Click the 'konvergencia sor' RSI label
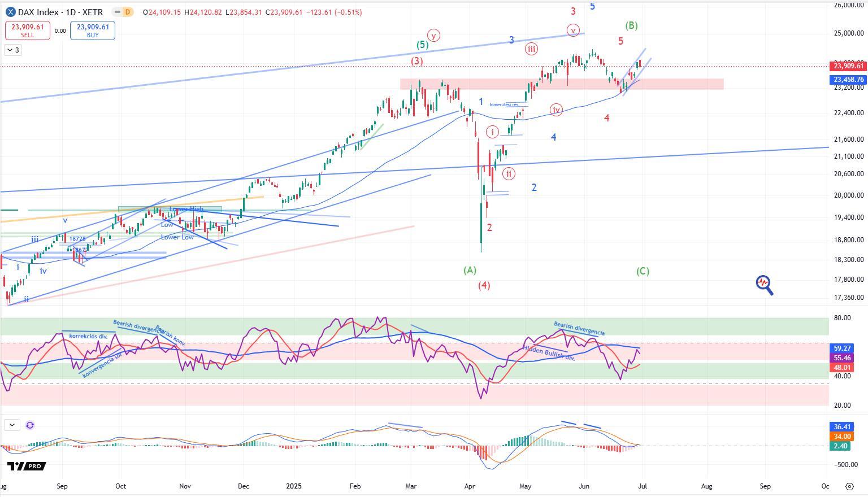This screenshot has height=497, width=868. [102, 366]
